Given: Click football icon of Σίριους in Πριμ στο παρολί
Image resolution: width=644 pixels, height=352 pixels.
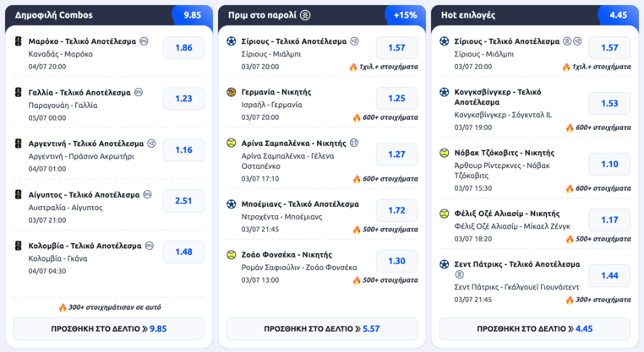Looking at the screenshot, I should coord(232,41).
